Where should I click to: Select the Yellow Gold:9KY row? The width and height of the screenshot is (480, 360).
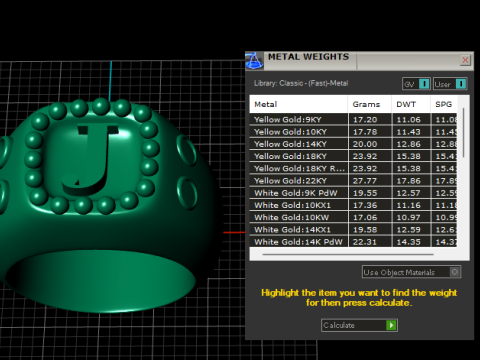click(353, 119)
